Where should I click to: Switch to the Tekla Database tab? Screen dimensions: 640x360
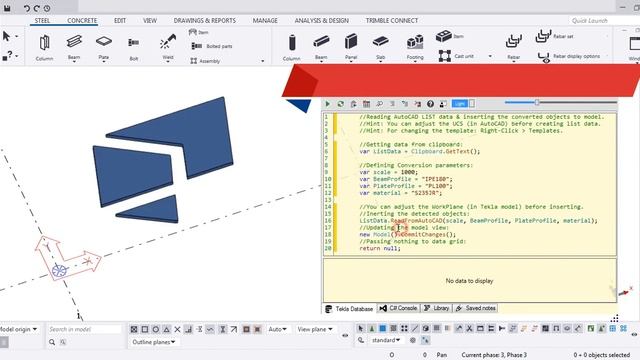(349, 309)
